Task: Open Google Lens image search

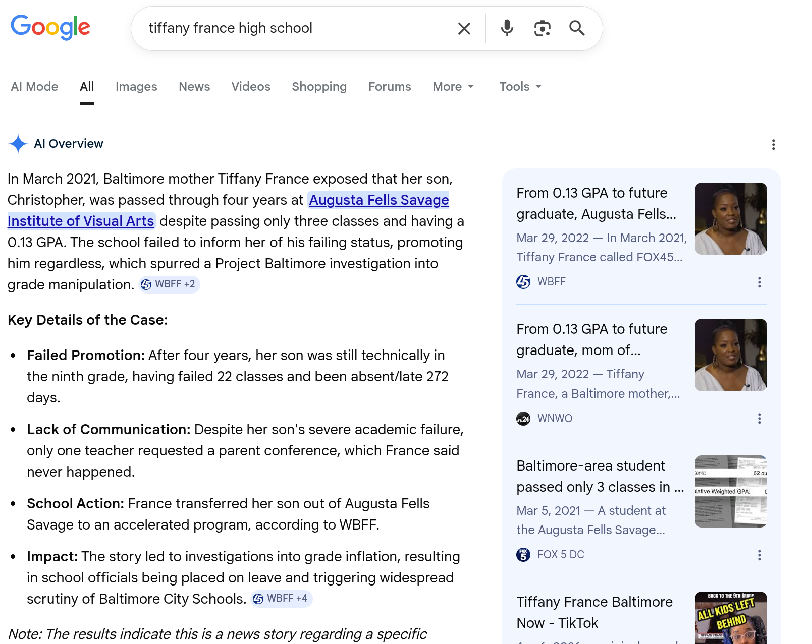Action: pos(543,28)
